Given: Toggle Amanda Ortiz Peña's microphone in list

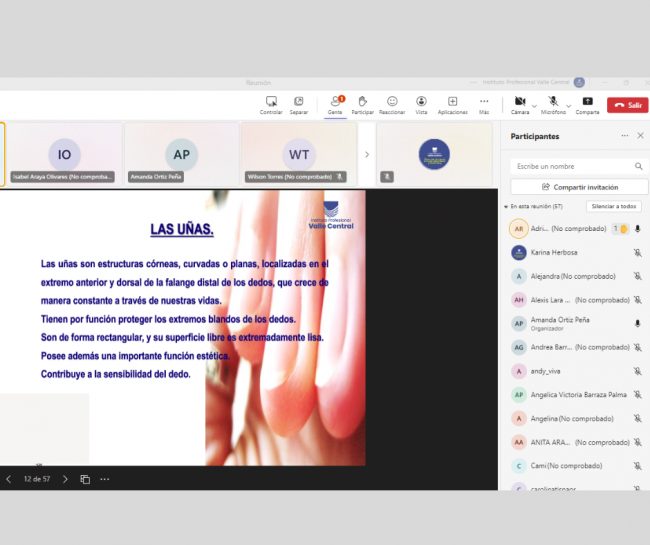Looking at the screenshot, I should pos(637,323).
